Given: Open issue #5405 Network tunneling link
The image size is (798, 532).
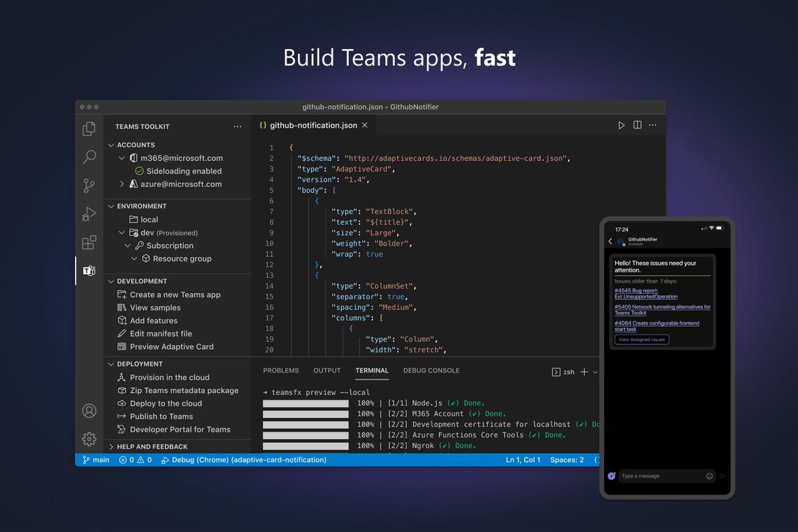Looking at the screenshot, I should (x=662, y=310).
